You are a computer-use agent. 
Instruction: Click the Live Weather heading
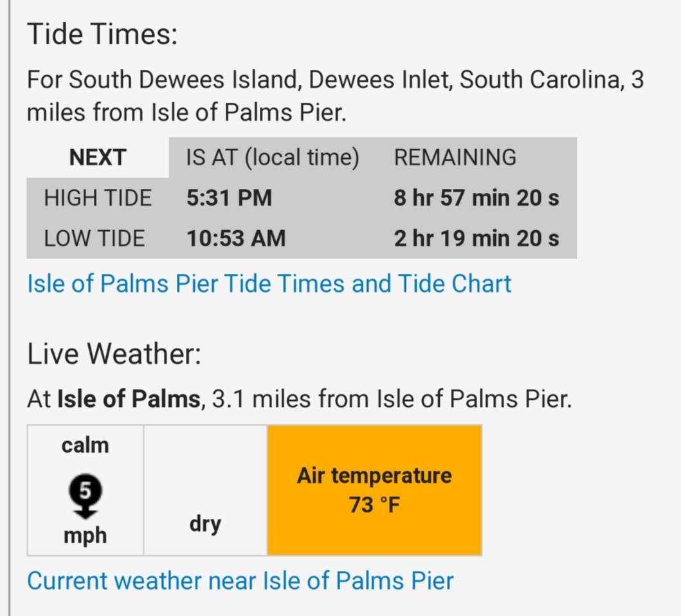[114, 354]
